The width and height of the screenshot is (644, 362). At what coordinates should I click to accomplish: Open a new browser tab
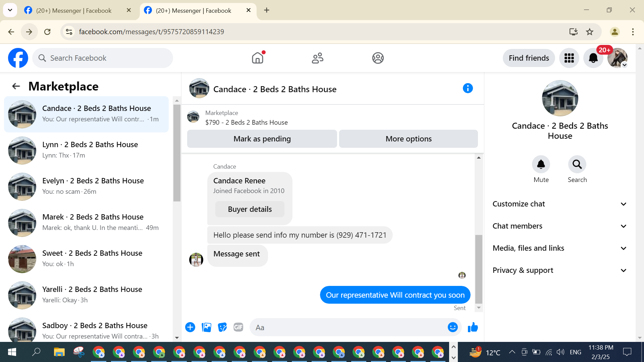click(267, 10)
